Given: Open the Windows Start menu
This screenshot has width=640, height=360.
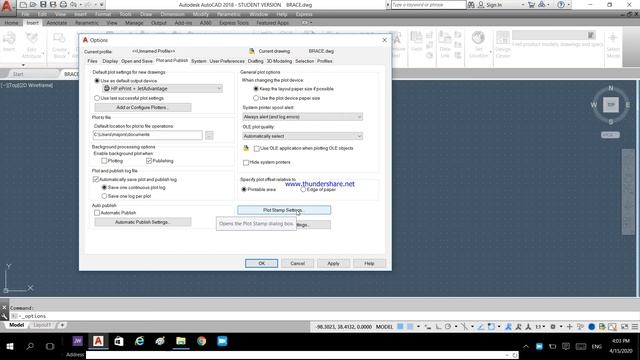Looking at the screenshot, I should pos(10,346).
